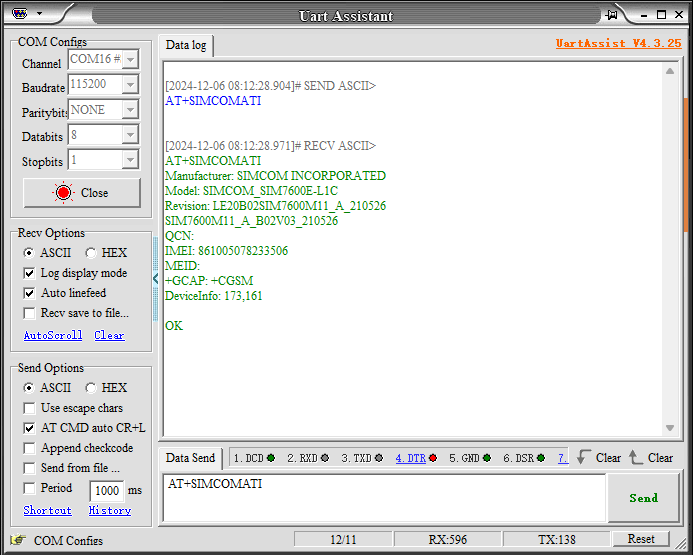Disable Auto linefeed checkbox

pos(30,293)
